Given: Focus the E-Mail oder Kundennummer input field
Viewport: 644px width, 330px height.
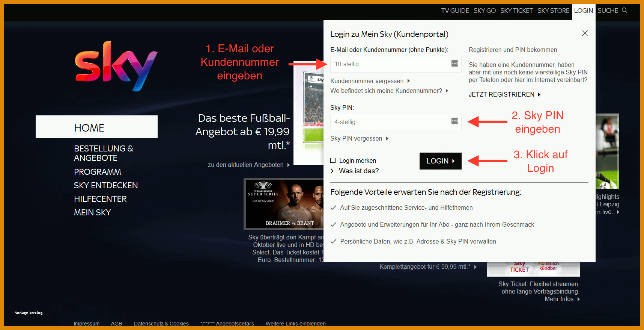Looking at the screenshot, I should 396,64.
